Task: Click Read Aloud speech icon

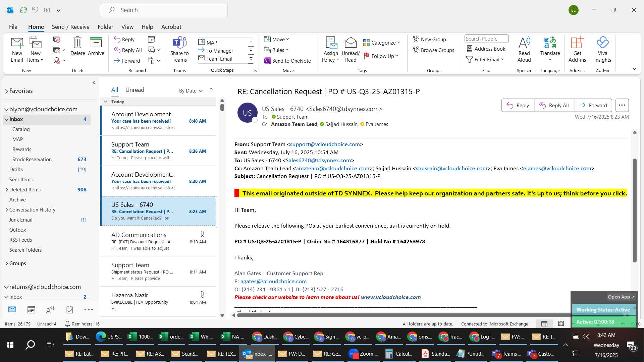Action: 524,50
